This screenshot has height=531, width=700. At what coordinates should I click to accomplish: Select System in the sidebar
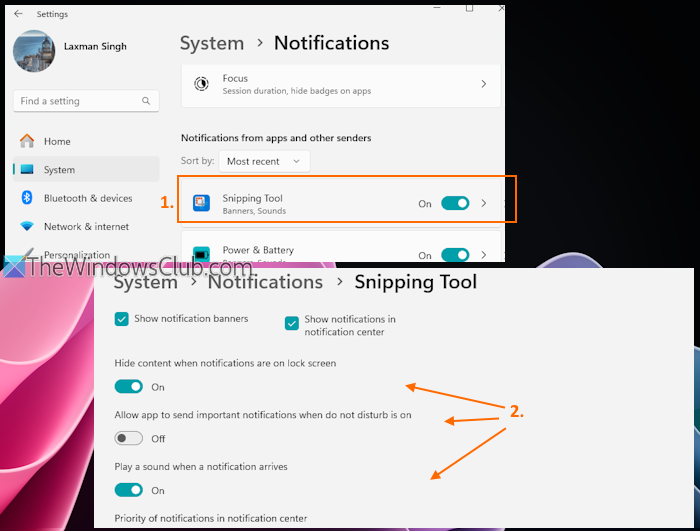tap(86, 170)
